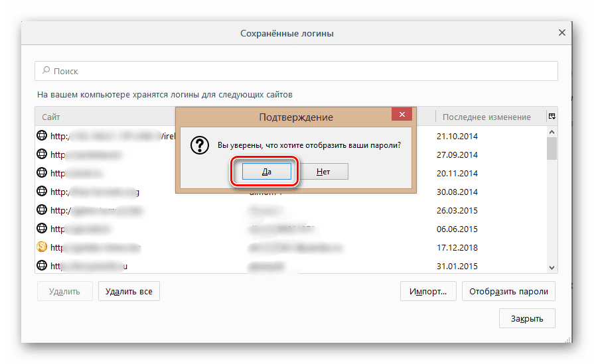Click the globe icon in 21.10.2014 row
594x364 pixels.
[42, 135]
